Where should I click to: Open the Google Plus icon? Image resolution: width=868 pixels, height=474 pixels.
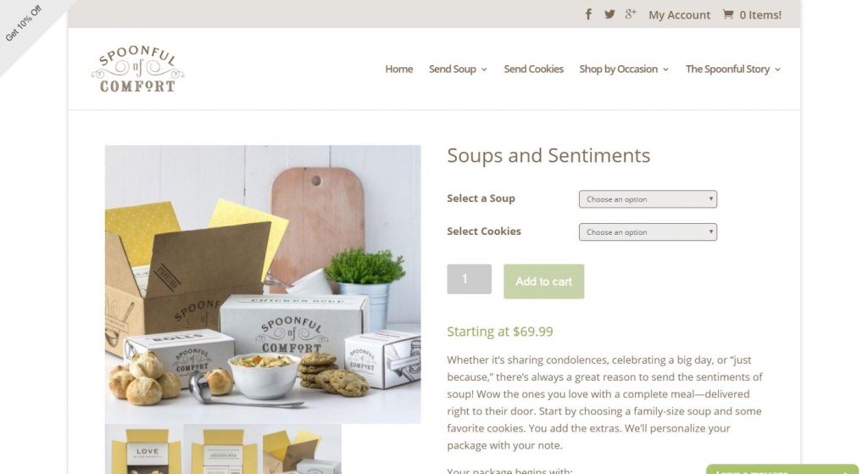coord(631,14)
